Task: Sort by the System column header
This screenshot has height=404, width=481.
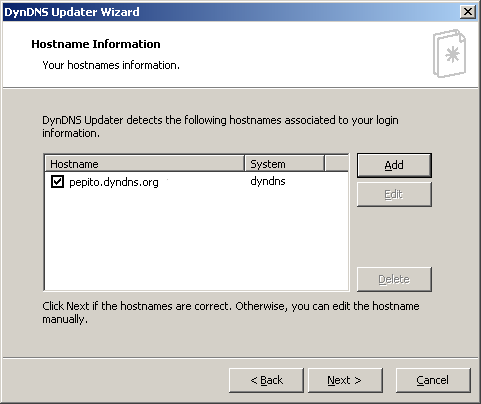Action: pos(284,164)
